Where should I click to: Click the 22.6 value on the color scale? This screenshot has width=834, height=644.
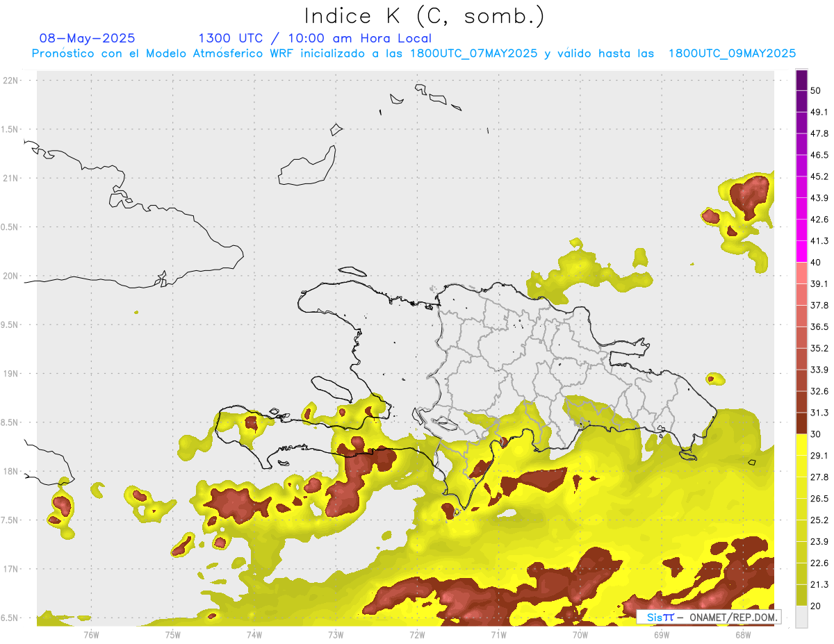[x=819, y=563]
